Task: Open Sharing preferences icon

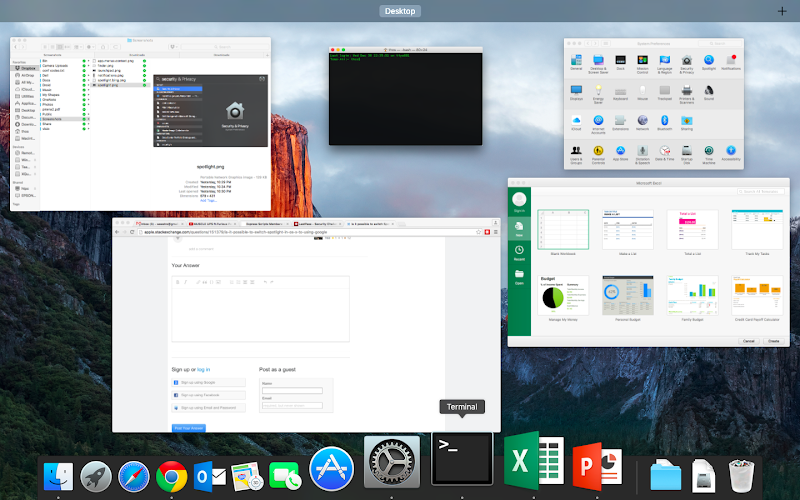Action: pyautogui.click(x=687, y=123)
